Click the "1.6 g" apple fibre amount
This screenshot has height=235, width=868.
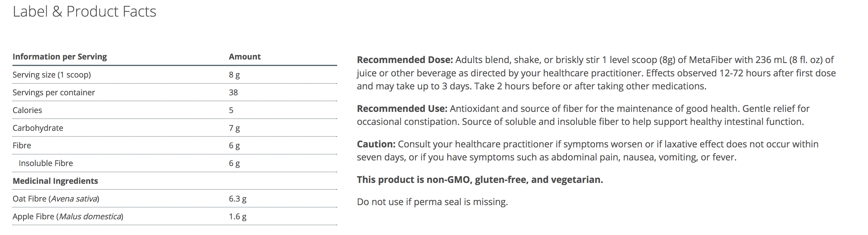tap(237, 216)
